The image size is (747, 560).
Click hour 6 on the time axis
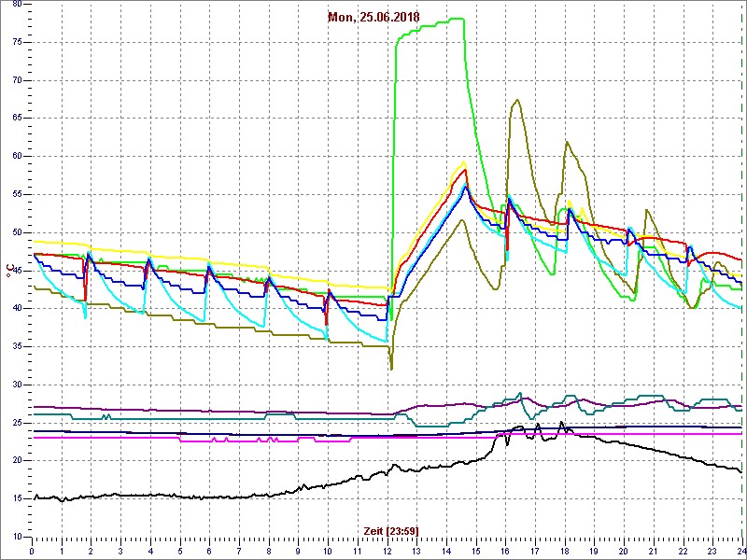[209, 551]
